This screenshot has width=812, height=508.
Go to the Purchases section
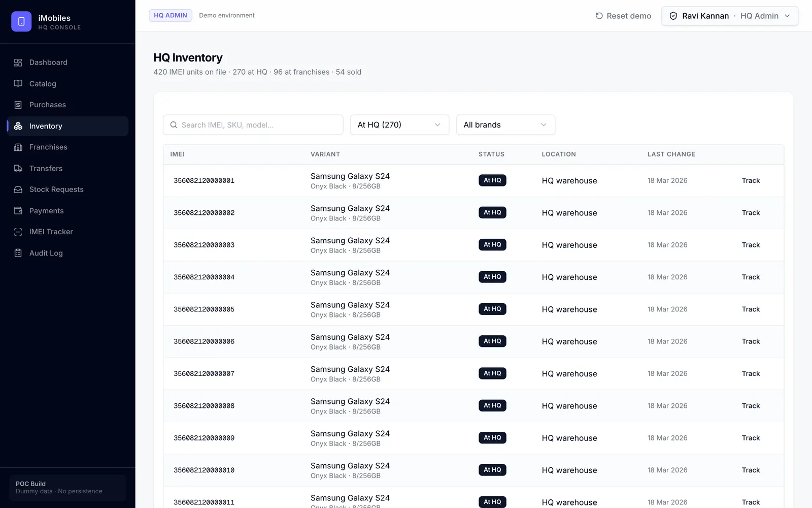[x=67, y=105]
